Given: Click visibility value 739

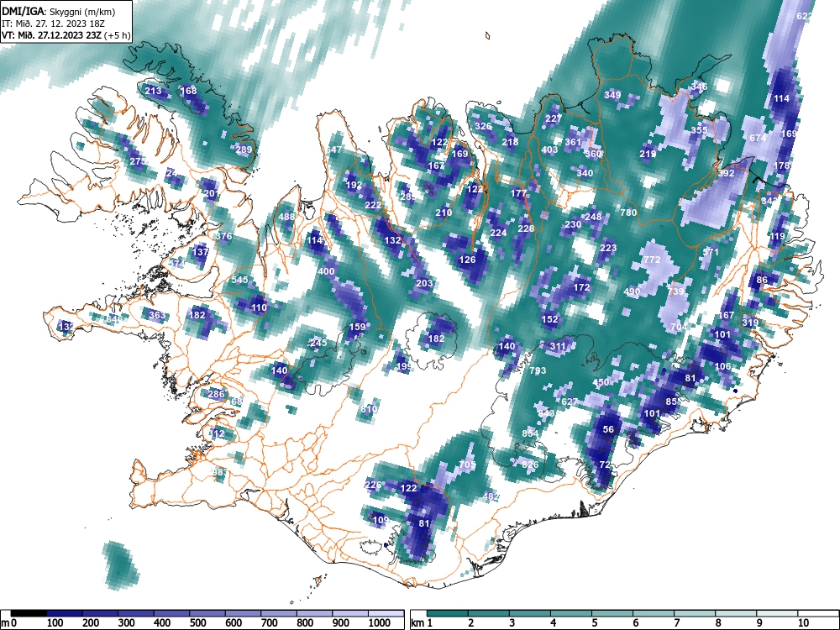Looking at the screenshot, I should coord(675,291).
